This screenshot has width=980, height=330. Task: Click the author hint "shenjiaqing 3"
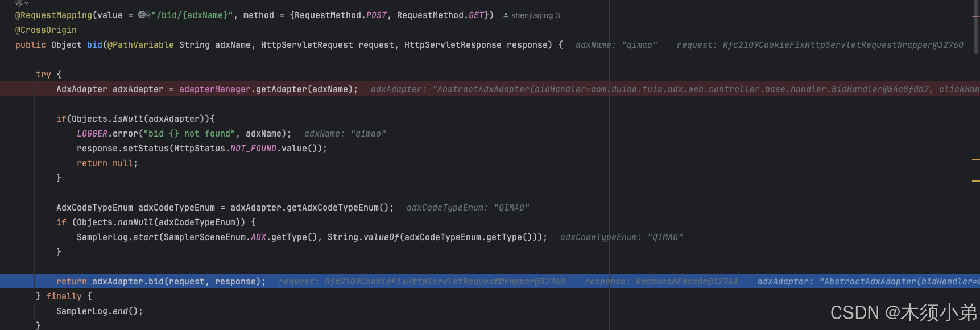click(535, 15)
